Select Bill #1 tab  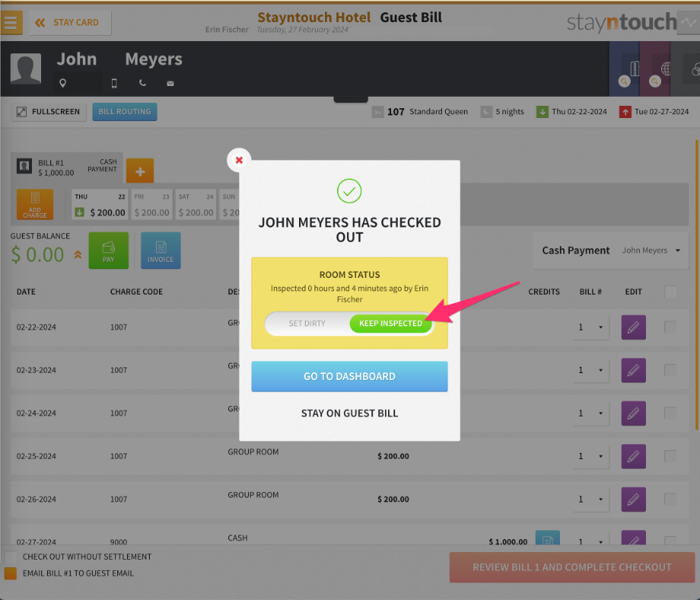click(67, 167)
